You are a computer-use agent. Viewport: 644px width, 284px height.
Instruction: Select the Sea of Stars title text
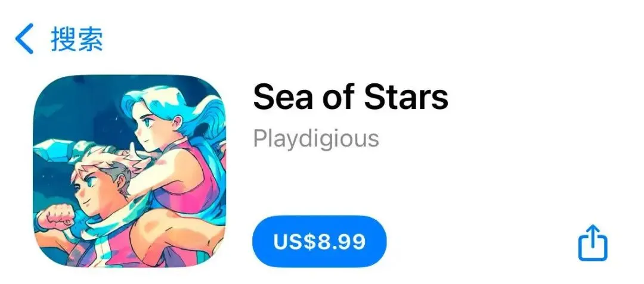tap(351, 96)
